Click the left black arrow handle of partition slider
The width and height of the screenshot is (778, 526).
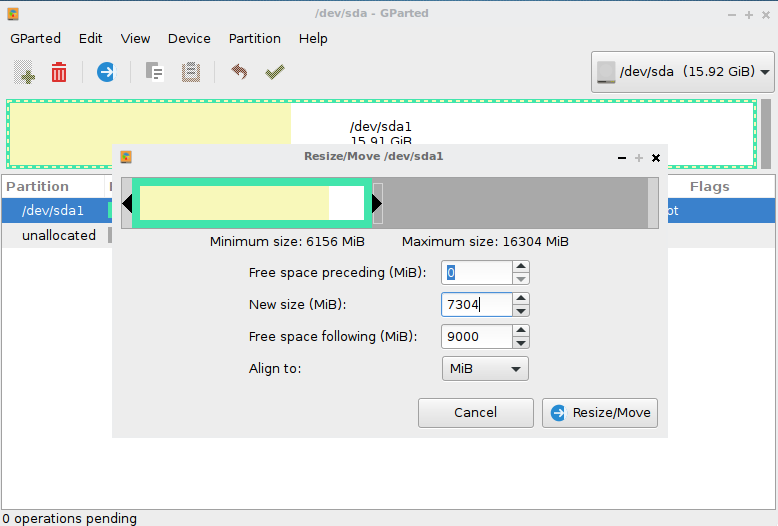[x=127, y=203]
